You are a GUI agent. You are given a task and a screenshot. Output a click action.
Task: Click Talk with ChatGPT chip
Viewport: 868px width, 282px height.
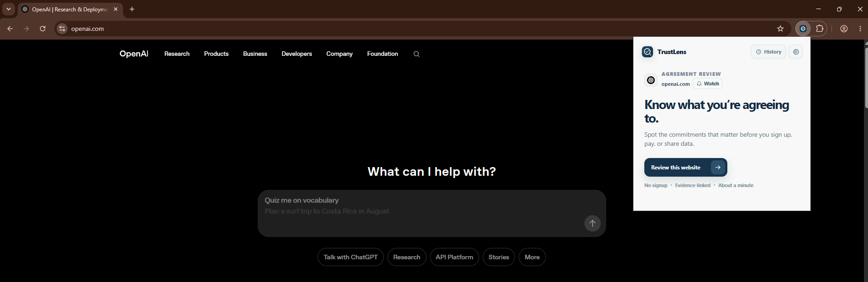(351, 257)
